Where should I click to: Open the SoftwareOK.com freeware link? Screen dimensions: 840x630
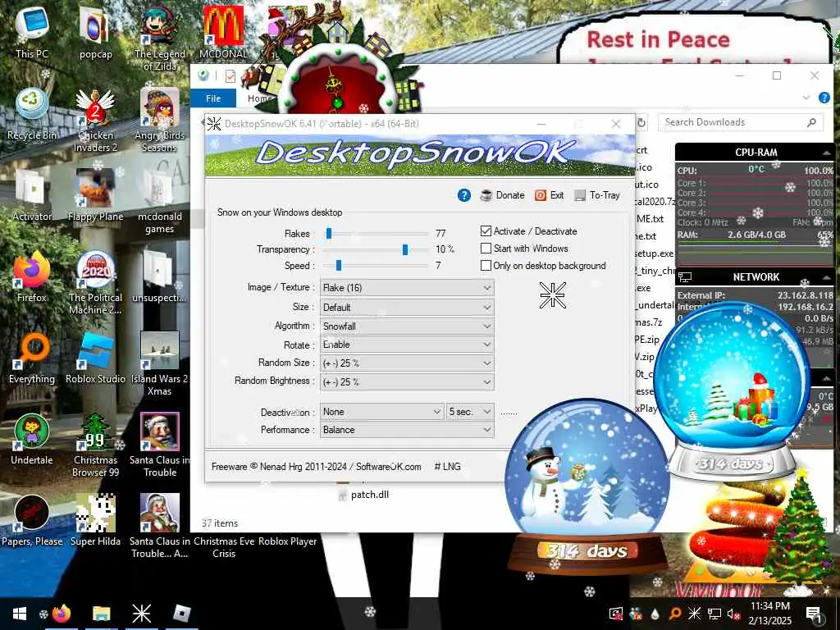[388, 467]
